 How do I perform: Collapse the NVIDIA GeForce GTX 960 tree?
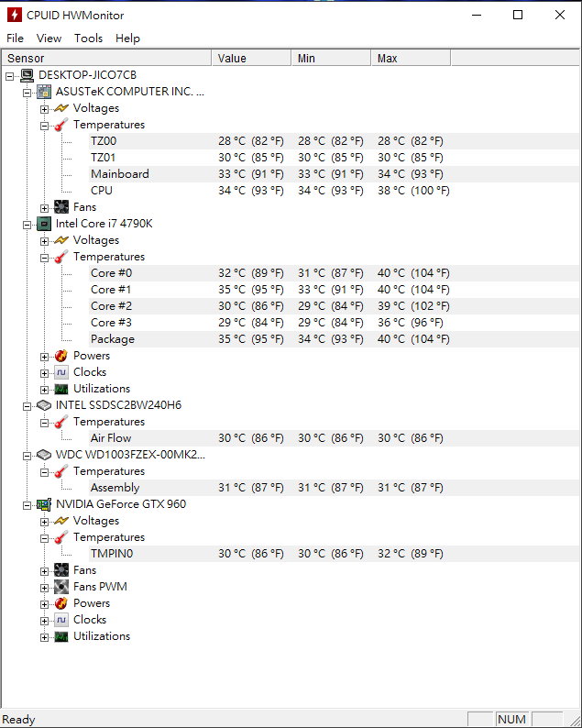click(x=27, y=505)
